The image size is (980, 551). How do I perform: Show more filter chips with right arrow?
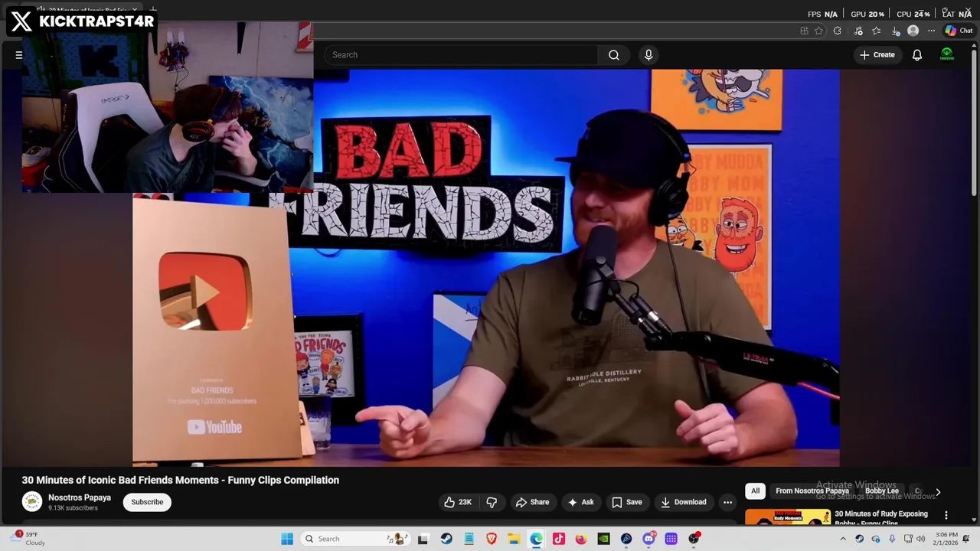coord(938,491)
